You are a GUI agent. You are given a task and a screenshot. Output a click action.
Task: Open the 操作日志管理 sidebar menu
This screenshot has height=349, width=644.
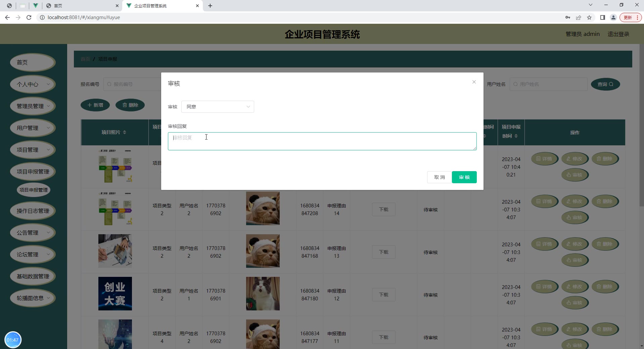point(33,211)
